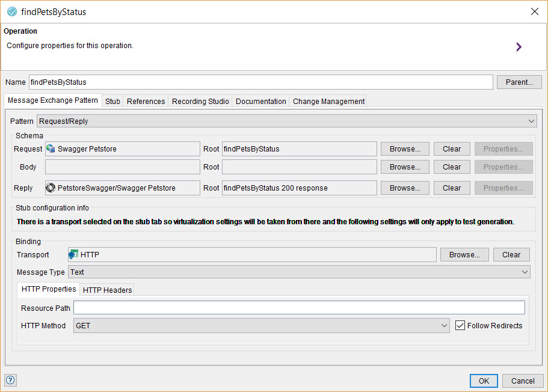The width and height of the screenshot is (548, 392).
Task: Confirm the dialog with OK
Action: coord(483,381)
